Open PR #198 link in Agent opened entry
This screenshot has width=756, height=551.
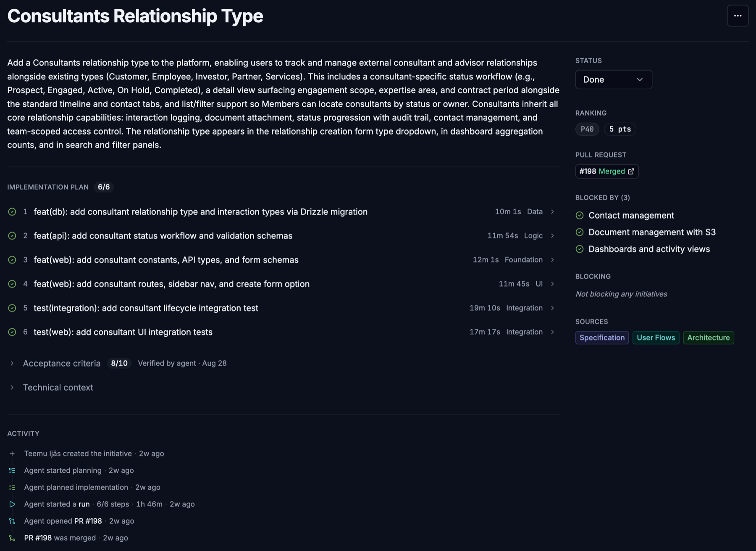[88, 521]
